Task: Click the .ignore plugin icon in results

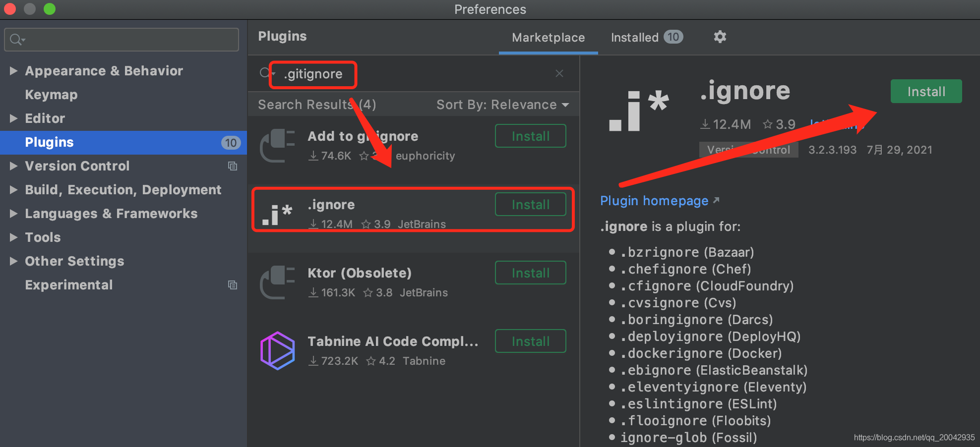Action: [x=277, y=214]
